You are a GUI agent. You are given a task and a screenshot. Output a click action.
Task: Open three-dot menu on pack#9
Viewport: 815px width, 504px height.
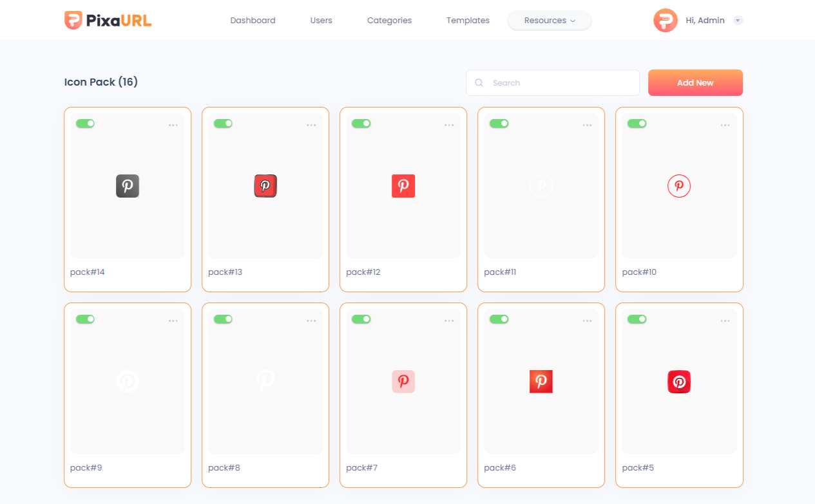click(173, 321)
